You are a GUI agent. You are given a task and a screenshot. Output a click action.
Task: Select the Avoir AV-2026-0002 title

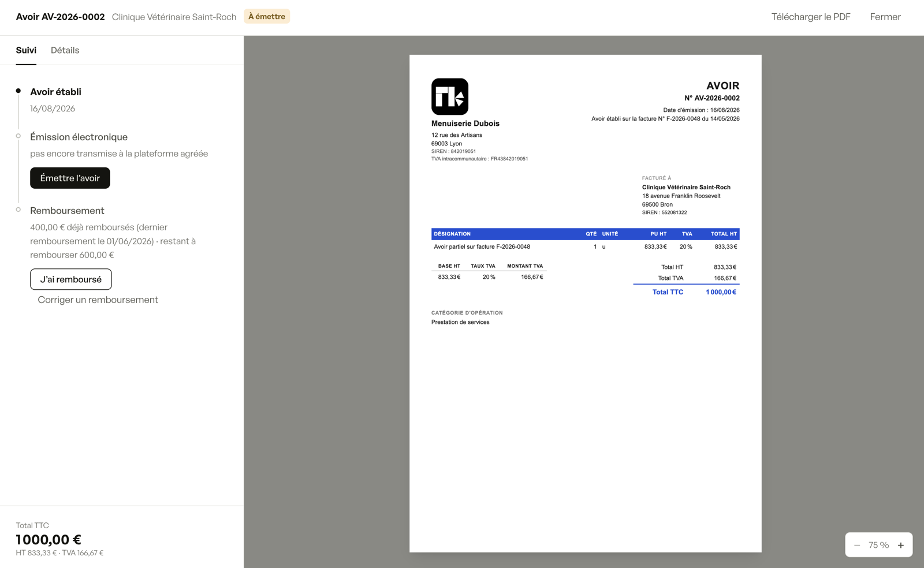pyautogui.click(x=60, y=17)
